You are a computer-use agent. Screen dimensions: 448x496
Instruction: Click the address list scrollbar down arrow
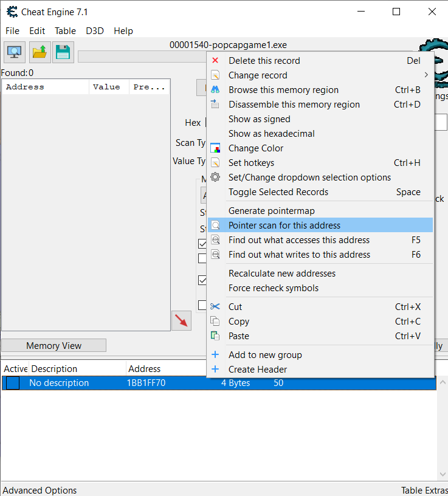point(443,474)
